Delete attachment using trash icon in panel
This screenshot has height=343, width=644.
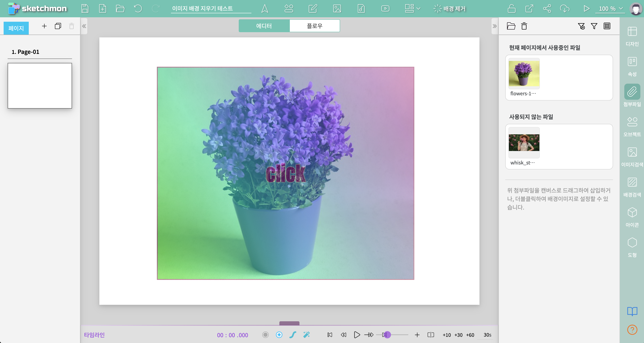pyautogui.click(x=524, y=26)
